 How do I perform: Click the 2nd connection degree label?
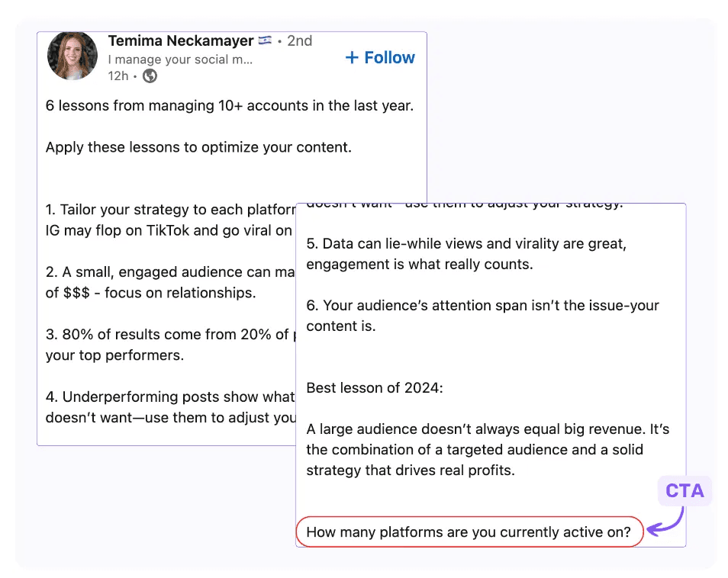tap(299, 41)
